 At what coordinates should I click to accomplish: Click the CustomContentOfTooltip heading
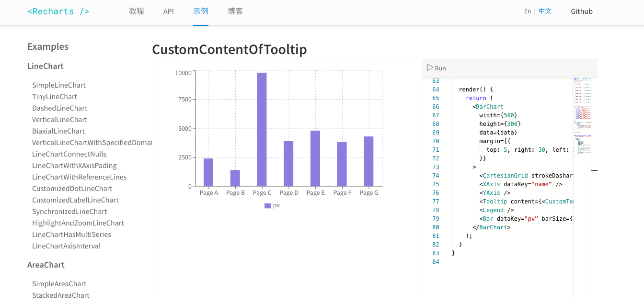tap(230, 49)
